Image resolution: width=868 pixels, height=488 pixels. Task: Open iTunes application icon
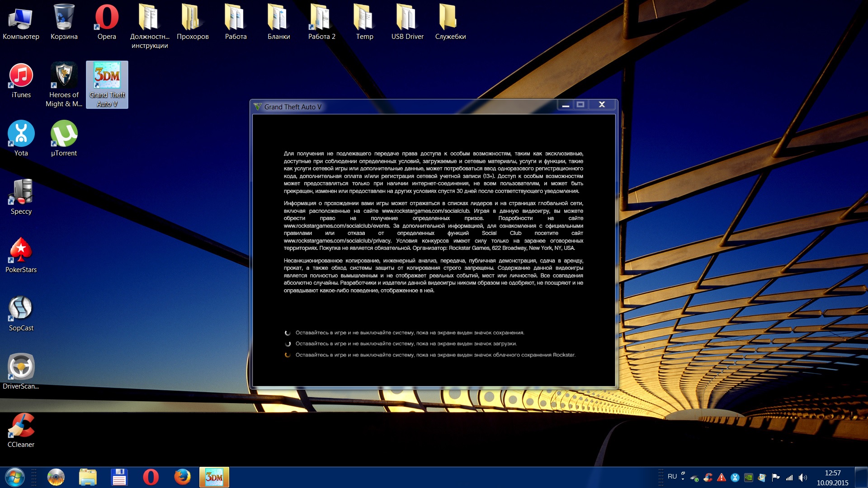click(21, 76)
